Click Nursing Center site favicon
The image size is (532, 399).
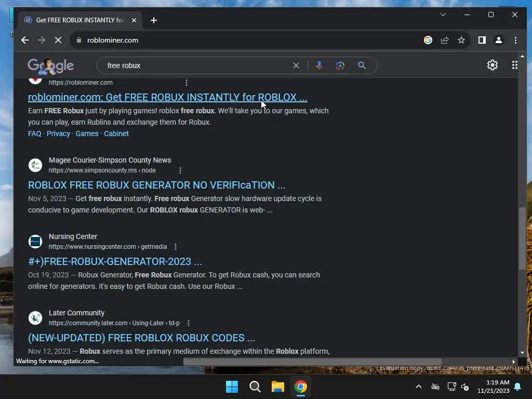[35, 242]
